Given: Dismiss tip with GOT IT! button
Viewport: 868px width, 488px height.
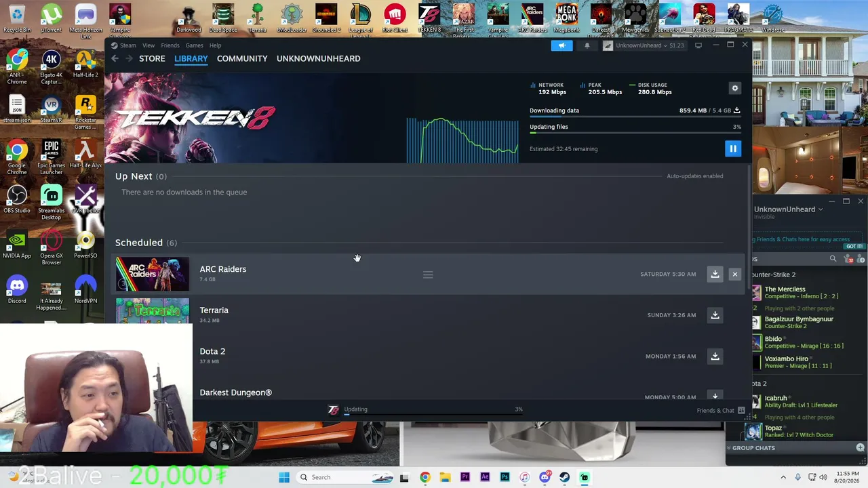Looking at the screenshot, I should 854,246.
